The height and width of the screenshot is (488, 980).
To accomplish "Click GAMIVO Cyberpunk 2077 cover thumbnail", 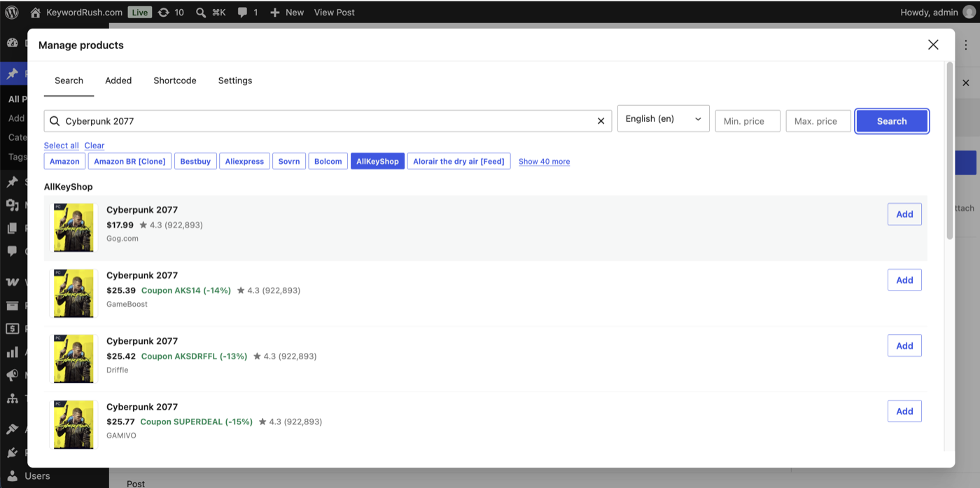I will [x=73, y=424].
